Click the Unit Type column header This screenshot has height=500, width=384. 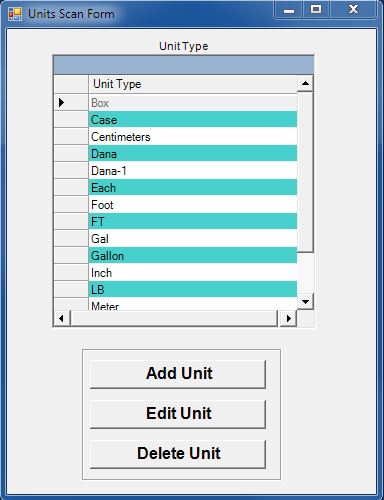pyautogui.click(x=193, y=84)
